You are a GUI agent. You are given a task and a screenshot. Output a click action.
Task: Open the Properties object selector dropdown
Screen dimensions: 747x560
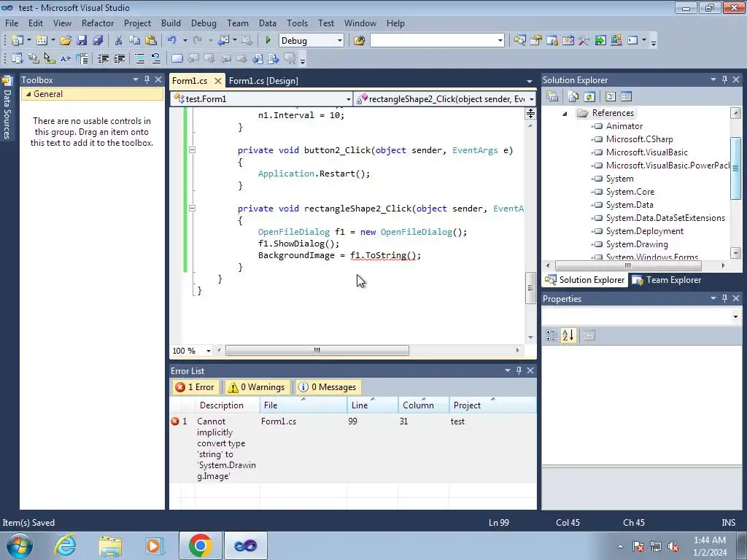[x=735, y=316]
